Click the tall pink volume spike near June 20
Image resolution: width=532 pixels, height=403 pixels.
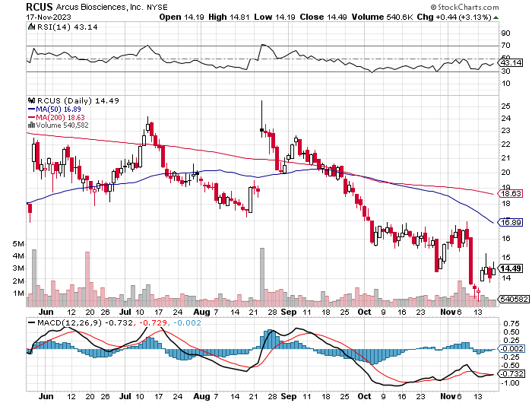pyautogui.click(x=87, y=279)
